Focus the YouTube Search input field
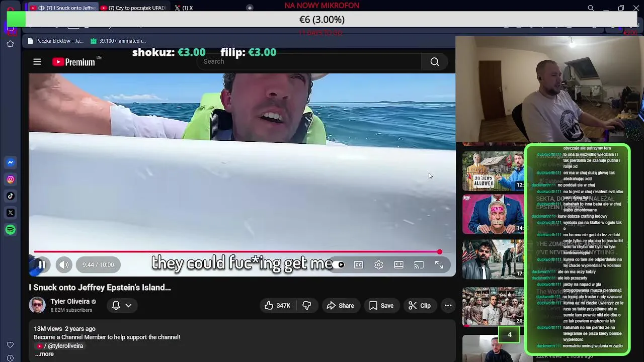644x362 pixels. [309, 61]
